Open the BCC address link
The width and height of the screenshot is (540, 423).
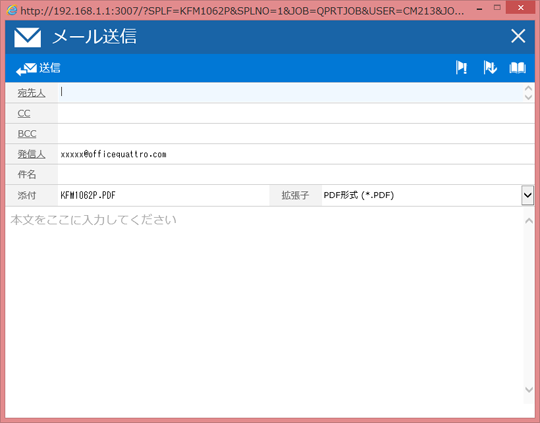pos(27,134)
